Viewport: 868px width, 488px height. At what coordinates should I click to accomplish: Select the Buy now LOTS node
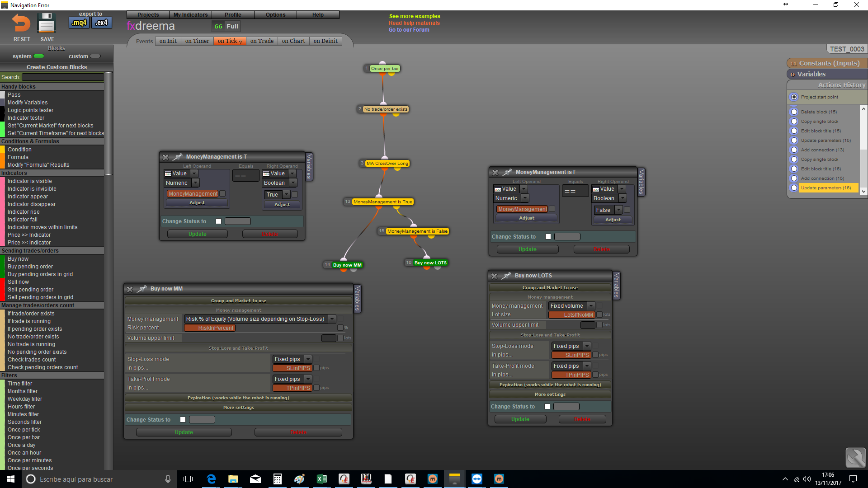click(430, 263)
